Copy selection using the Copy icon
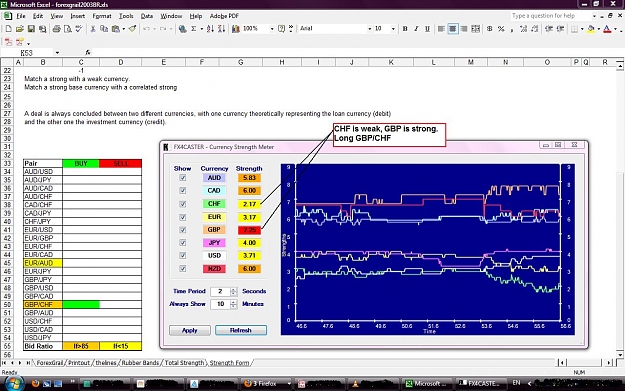Screen dimensions: 625x391 pos(104,29)
